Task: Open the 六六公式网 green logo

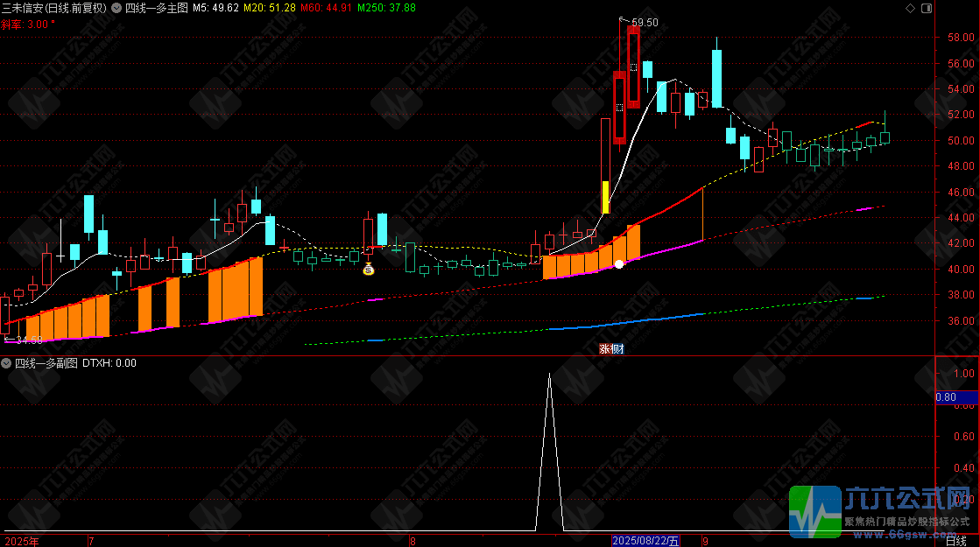Action: [x=815, y=511]
